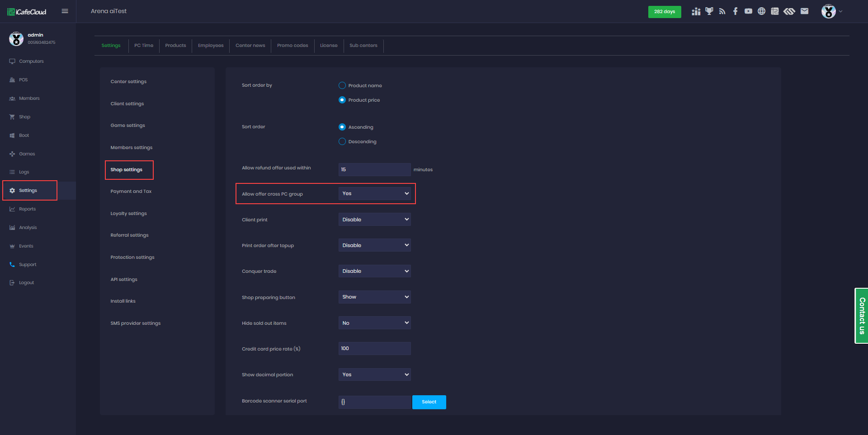Image resolution: width=868 pixels, height=435 pixels.
Task: Click the mail envelope icon
Action: [x=804, y=11]
